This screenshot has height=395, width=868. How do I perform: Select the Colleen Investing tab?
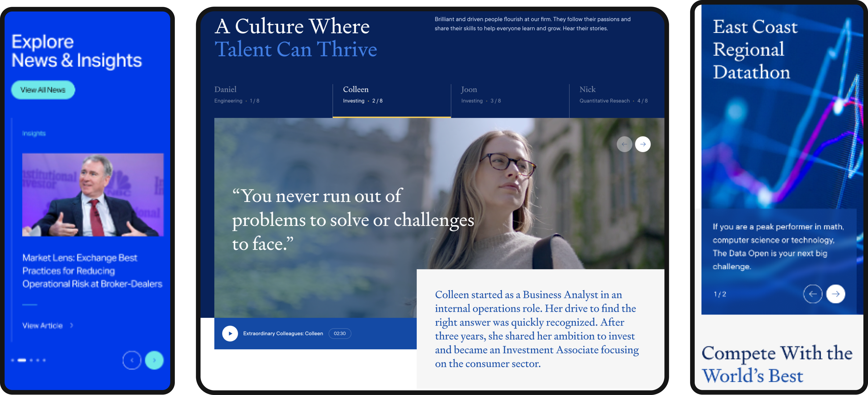coord(392,101)
